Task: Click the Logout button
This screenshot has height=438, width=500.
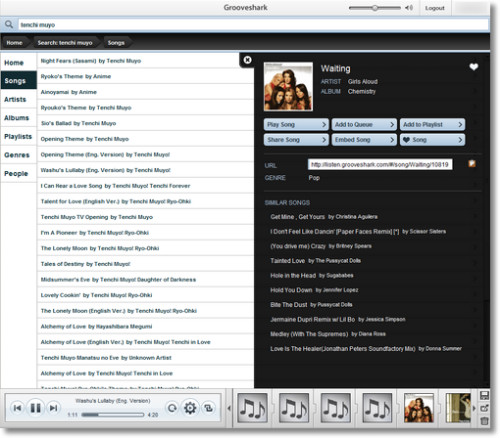Action: [435, 8]
